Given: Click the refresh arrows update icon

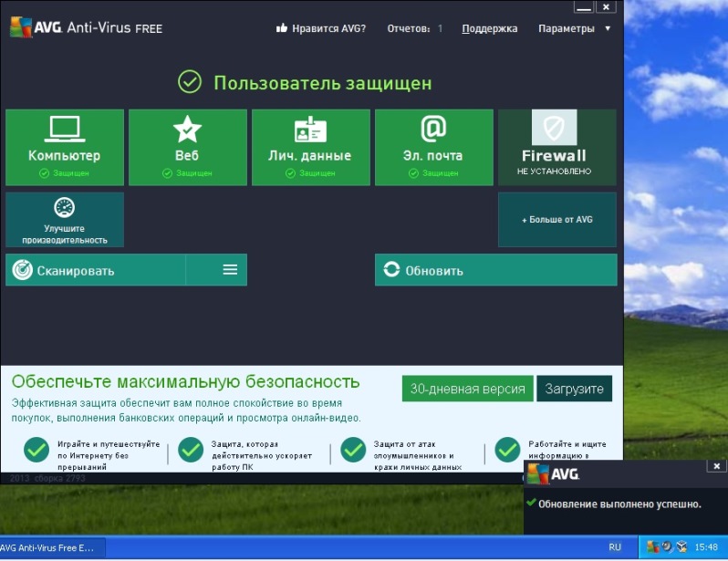Looking at the screenshot, I should pos(391,269).
